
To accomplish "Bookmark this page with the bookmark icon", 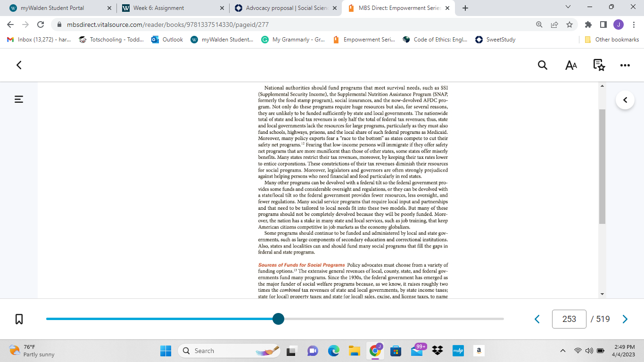I will pyautogui.click(x=19, y=319).
